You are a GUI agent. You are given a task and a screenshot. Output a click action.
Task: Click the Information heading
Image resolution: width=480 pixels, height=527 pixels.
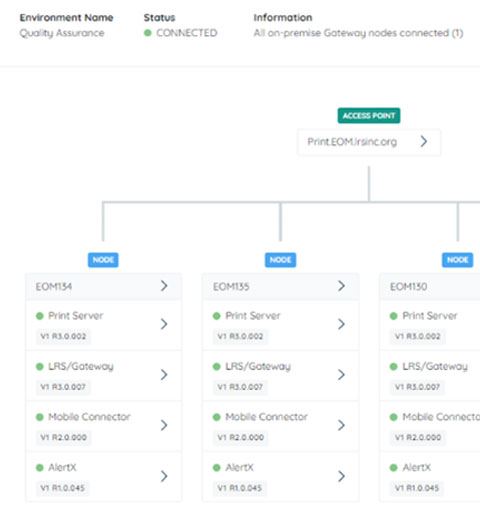pyautogui.click(x=283, y=17)
